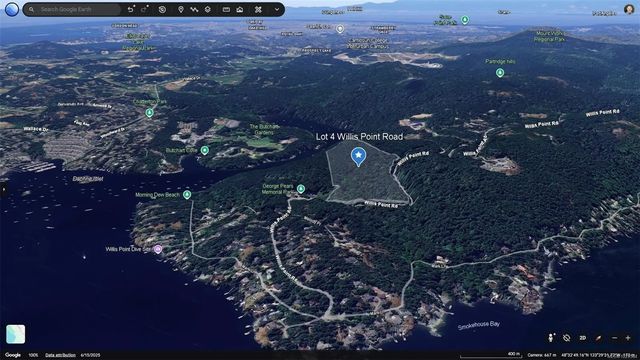Click the Partridge Hills green marker
Screen dimensions: 640x360
(500, 73)
